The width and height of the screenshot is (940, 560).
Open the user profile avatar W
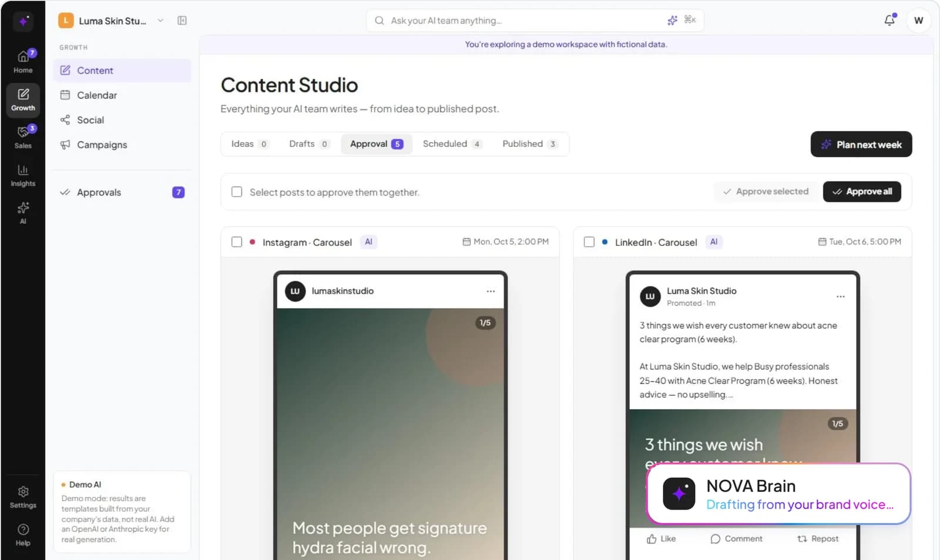pos(918,21)
